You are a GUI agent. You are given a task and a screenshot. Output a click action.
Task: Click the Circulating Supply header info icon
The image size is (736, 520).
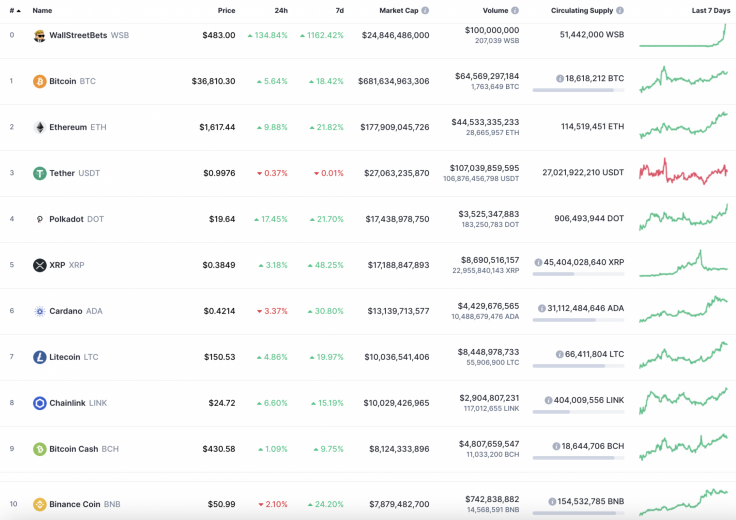[620, 10]
